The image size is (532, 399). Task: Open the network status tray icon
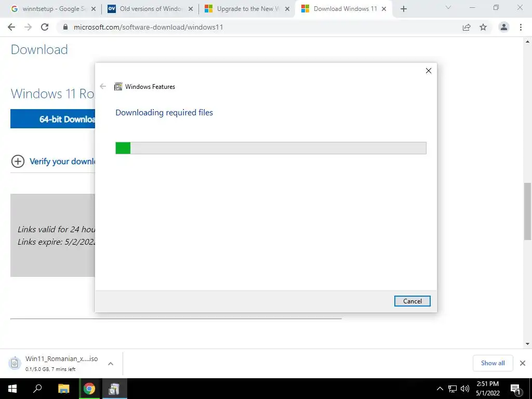453,389
